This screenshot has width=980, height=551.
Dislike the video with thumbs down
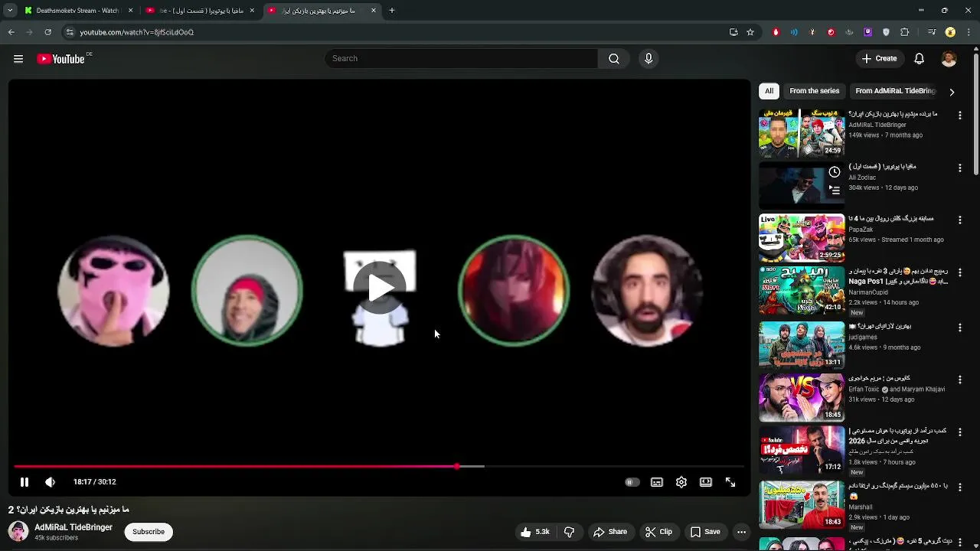[570, 532]
